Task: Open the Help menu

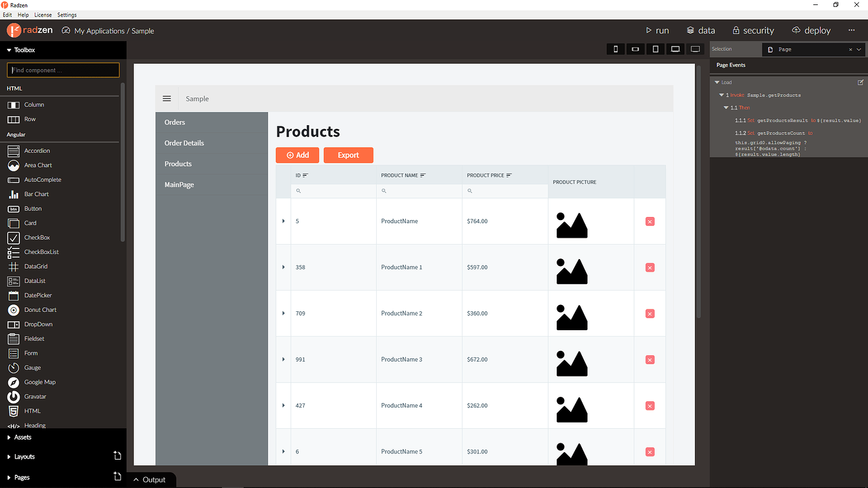Action: coord(23,14)
